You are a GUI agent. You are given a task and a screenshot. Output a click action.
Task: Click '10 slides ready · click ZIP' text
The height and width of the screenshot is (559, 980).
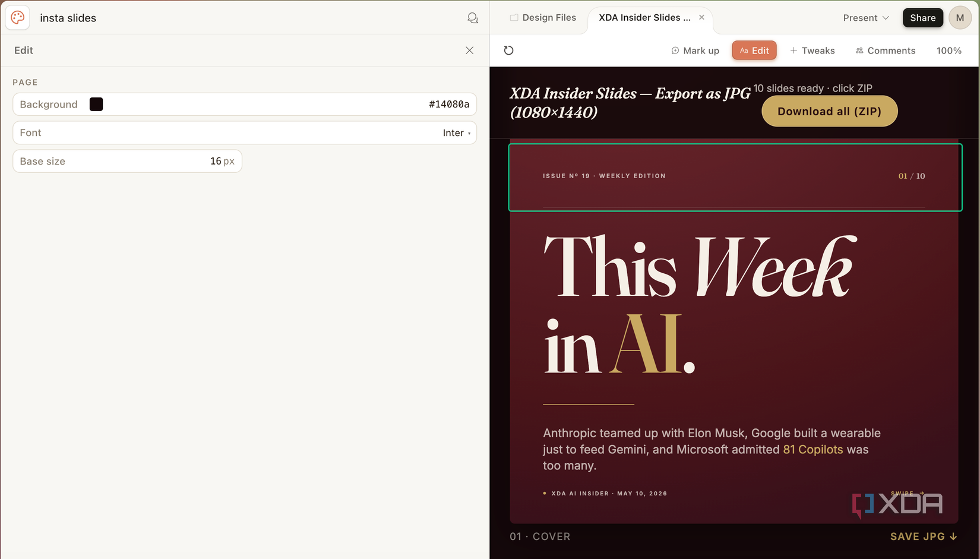click(813, 89)
